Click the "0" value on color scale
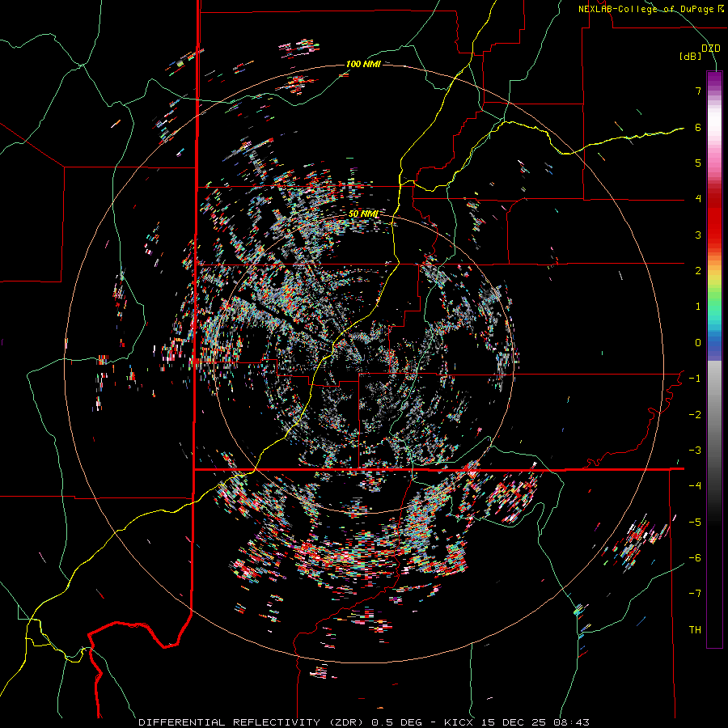This screenshot has height=728, width=728. (x=698, y=343)
